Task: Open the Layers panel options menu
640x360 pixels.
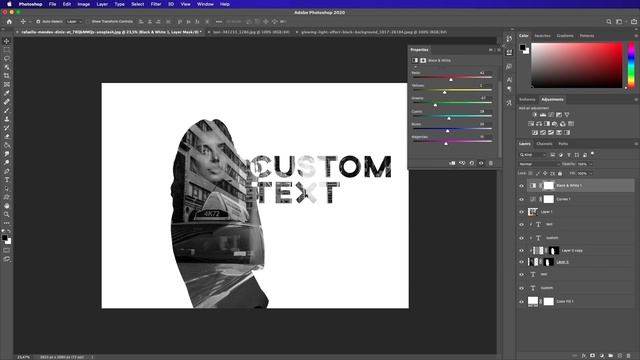Action: point(636,144)
